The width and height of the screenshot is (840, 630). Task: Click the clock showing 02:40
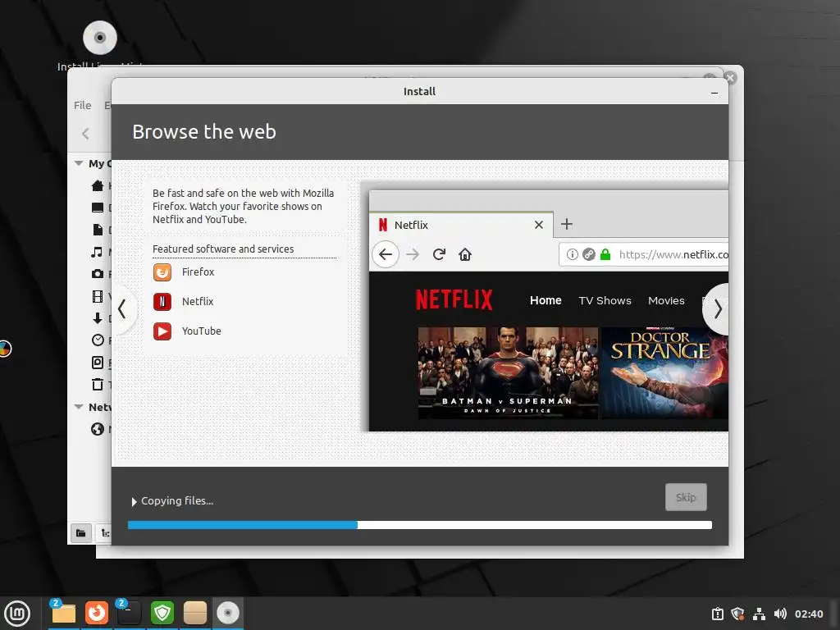click(808, 614)
